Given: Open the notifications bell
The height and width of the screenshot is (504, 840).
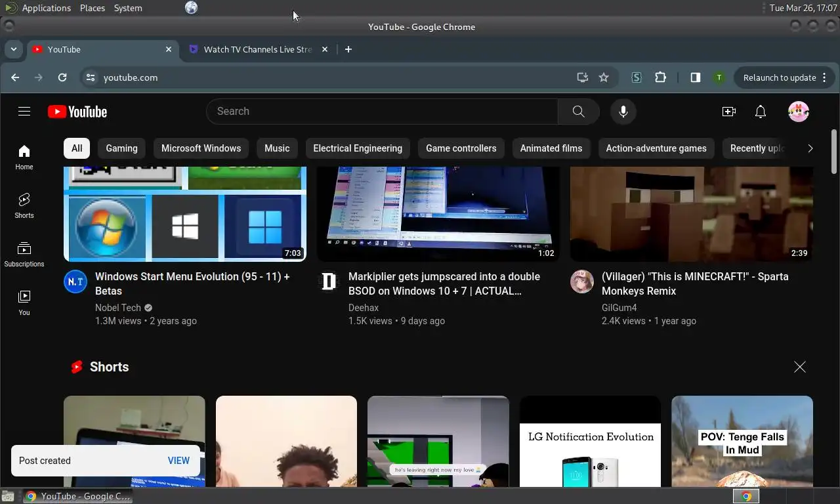Looking at the screenshot, I should (760, 112).
